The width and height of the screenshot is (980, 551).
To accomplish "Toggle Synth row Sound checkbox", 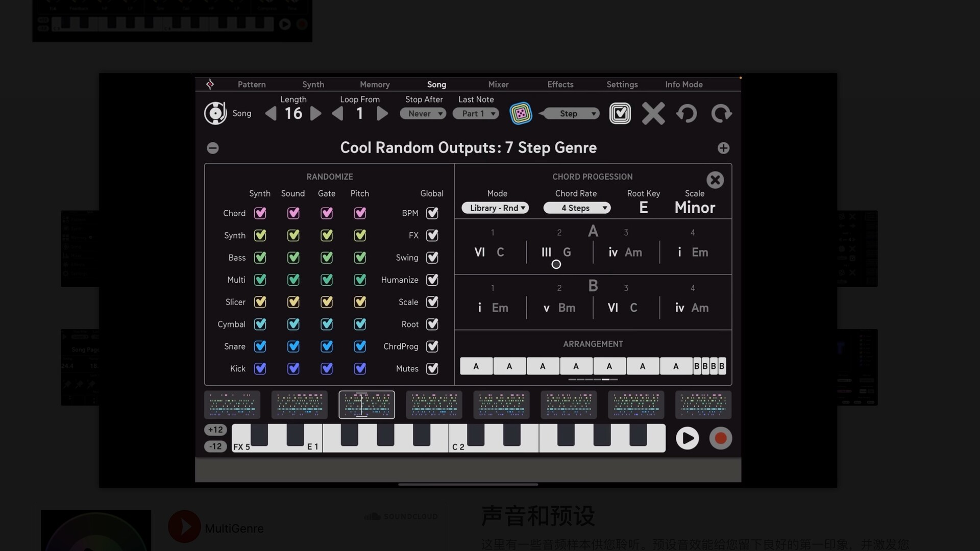I will click(x=293, y=235).
